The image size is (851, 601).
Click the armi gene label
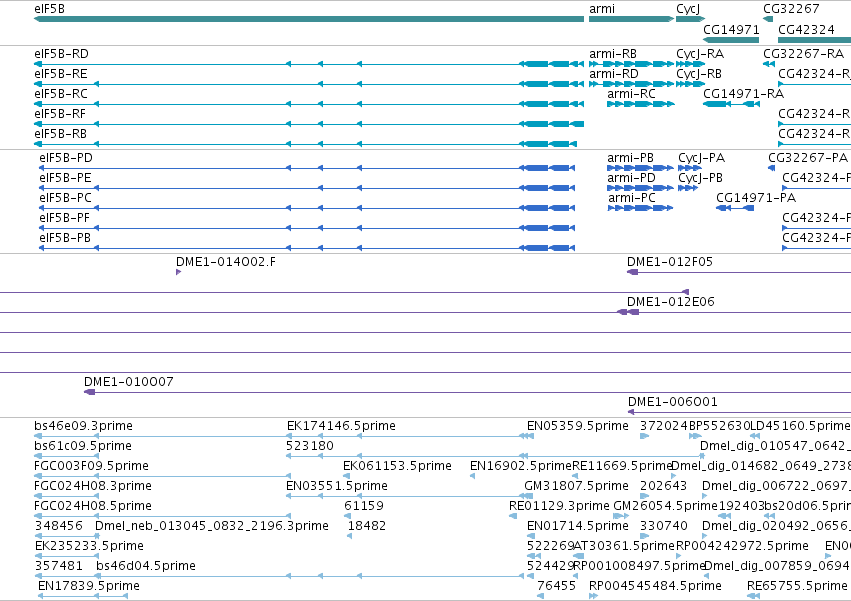(x=602, y=9)
